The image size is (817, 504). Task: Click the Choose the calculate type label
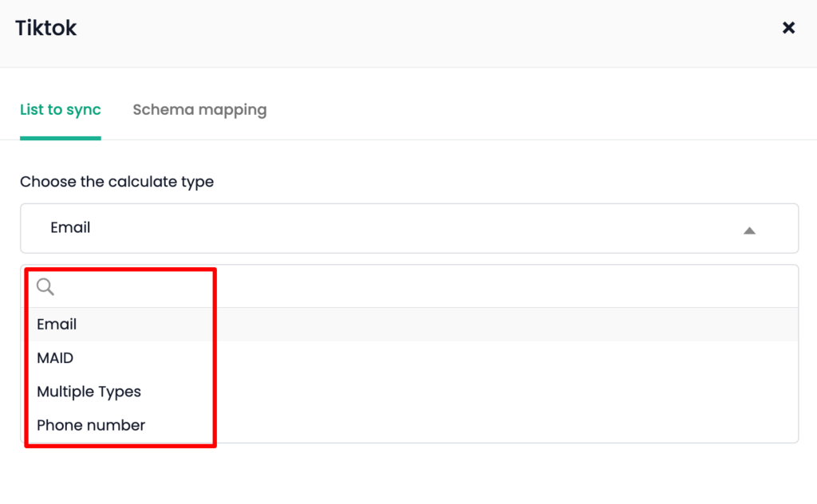(116, 182)
